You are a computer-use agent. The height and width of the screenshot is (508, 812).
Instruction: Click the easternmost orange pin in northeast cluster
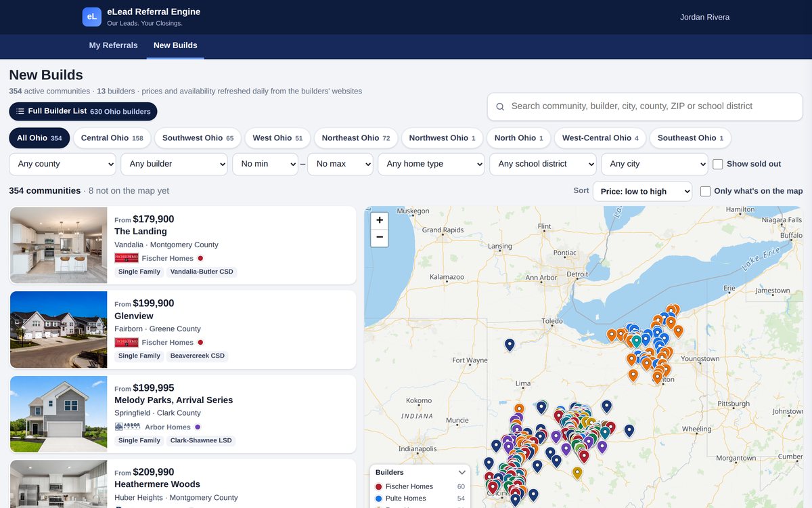coord(678,331)
